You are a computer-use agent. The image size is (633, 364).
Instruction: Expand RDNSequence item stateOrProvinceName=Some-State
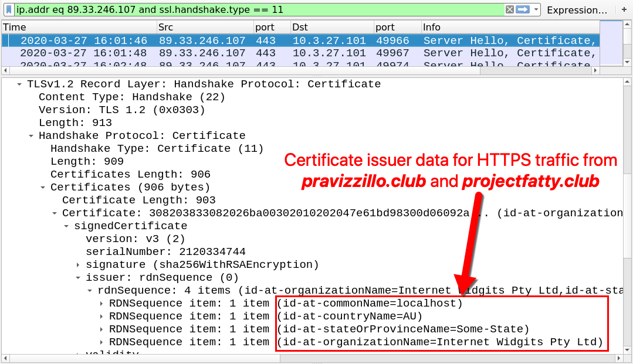101,329
